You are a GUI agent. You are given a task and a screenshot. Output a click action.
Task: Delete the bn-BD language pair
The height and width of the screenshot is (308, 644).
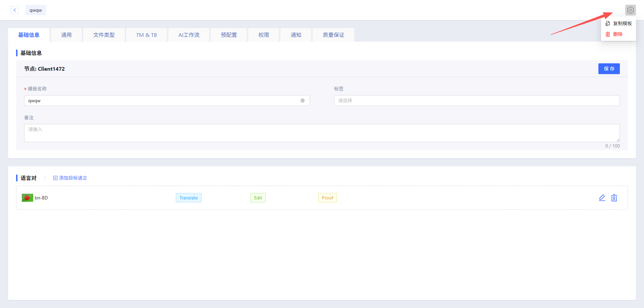(x=614, y=198)
